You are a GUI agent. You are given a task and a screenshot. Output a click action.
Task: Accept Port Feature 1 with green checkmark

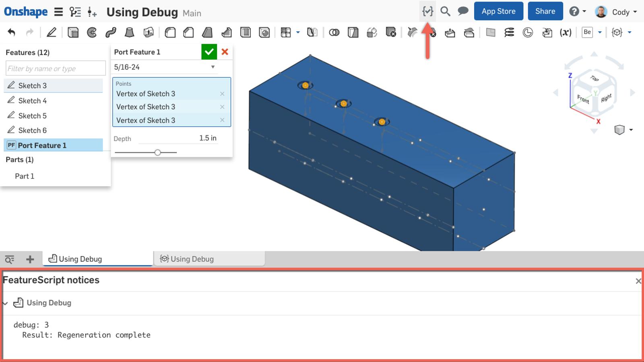coord(209,52)
